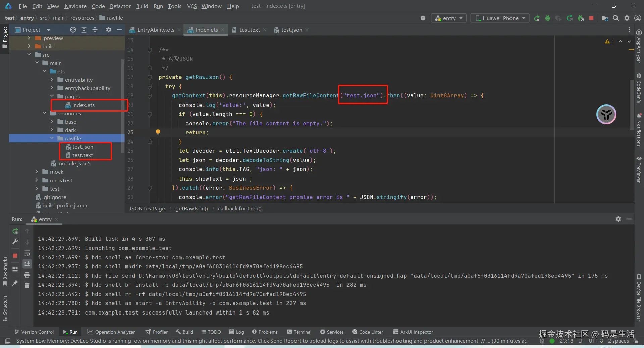This screenshot has width=644, height=348.
Task: Collapse the rawfile folder in project tree
Action: [52, 138]
